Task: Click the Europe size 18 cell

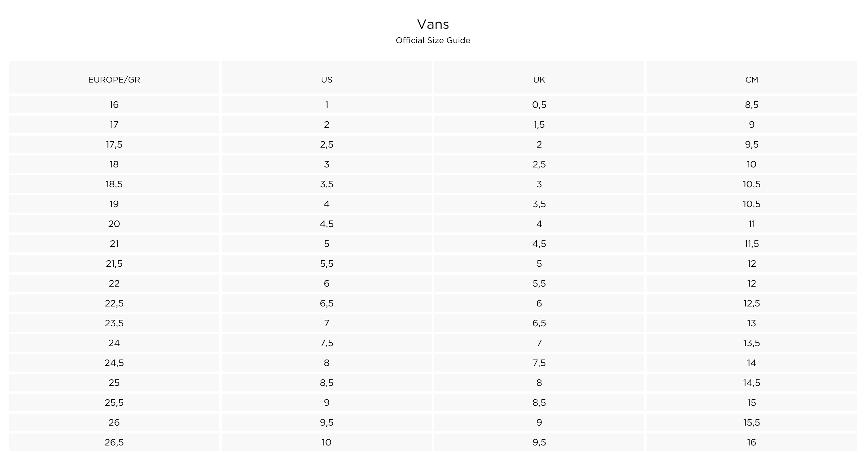Action: pyautogui.click(x=114, y=164)
